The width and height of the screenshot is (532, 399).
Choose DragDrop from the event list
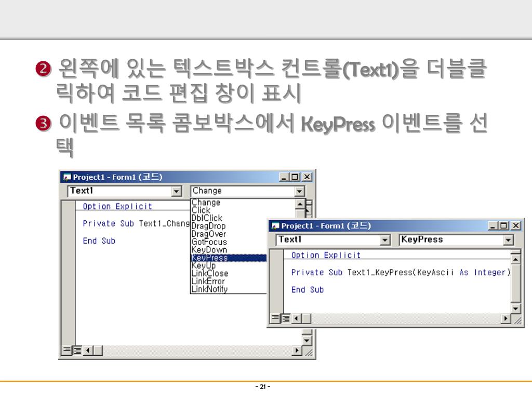(208, 226)
